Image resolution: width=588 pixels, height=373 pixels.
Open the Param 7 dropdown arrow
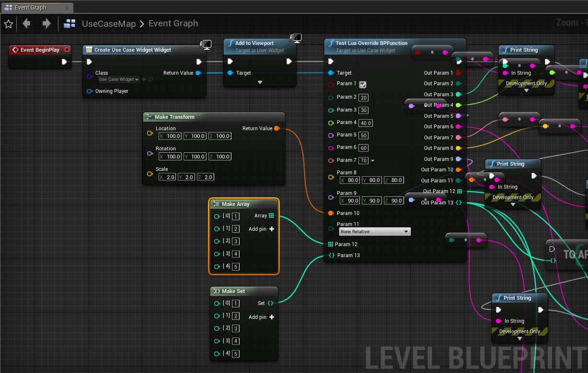coord(373,160)
